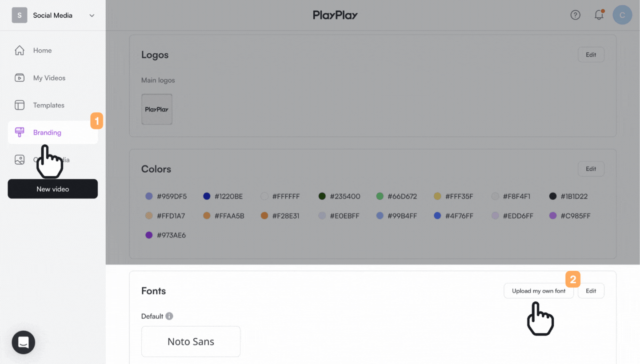Select the #973AE6 purple color swatch
Screen dimensions: 640x364
[x=149, y=235]
